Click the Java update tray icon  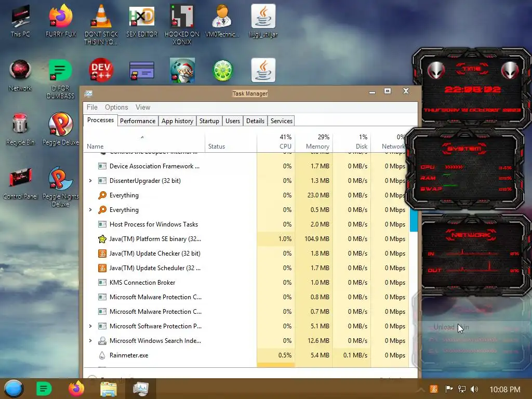point(434,389)
